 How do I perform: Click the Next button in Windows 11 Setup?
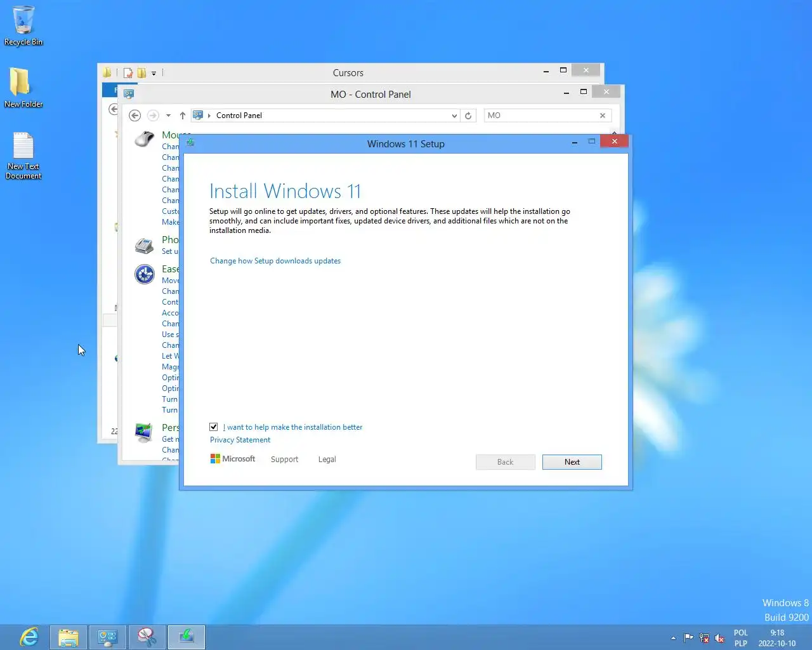pos(572,462)
